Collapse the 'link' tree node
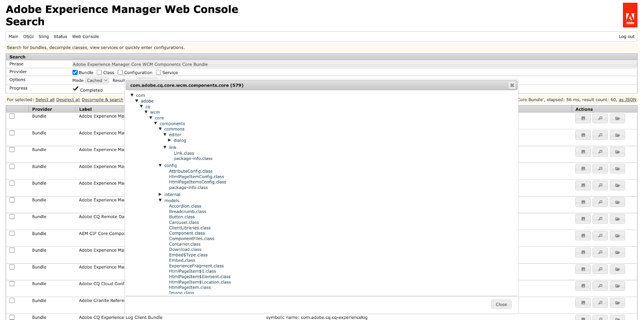 click(x=165, y=147)
